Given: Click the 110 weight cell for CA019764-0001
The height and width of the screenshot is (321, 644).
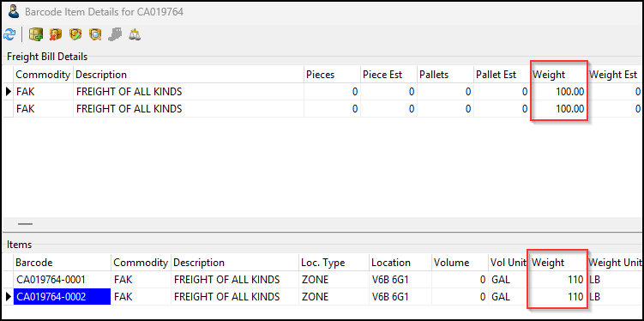Looking at the screenshot, I should click(558, 280).
